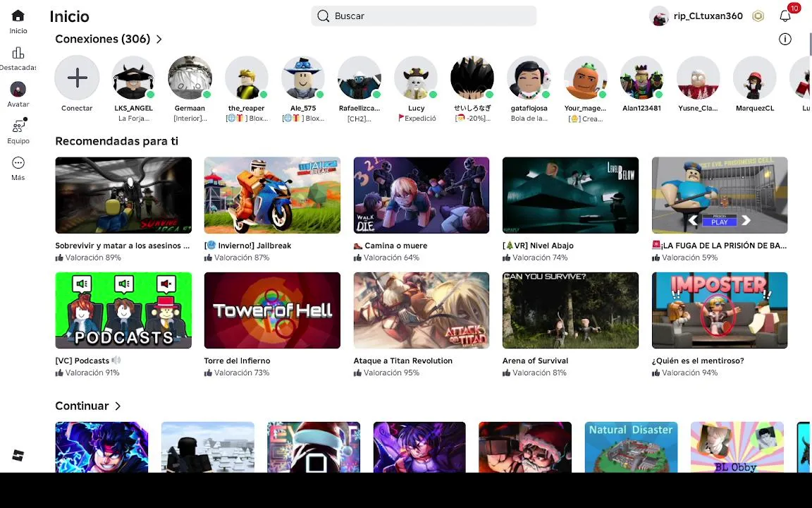Click '¿Quién es el mentiroso?' title
Screen dimensions: 812x508
pyautogui.click(x=698, y=361)
